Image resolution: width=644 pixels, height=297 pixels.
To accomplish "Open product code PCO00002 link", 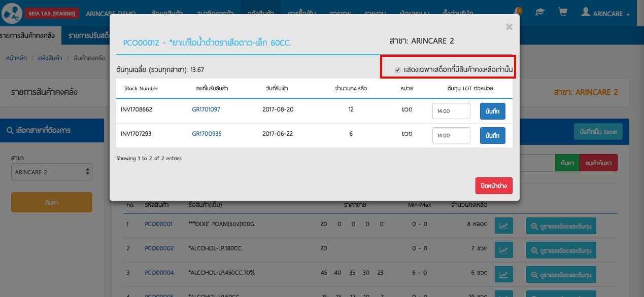I will 159,248.
